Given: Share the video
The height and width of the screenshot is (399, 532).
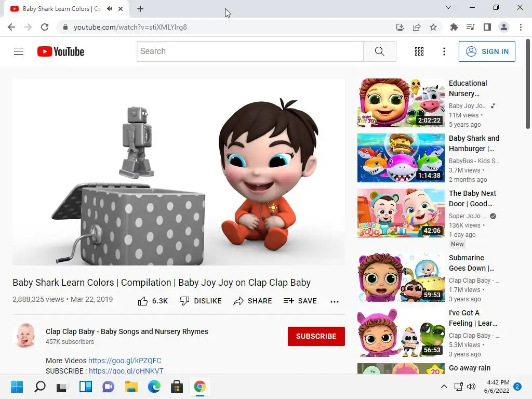Looking at the screenshot, I should [253, 301].
